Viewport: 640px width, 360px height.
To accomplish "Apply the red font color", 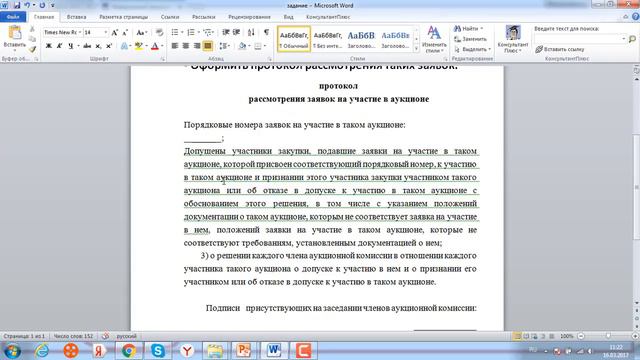I will point(155,46).
